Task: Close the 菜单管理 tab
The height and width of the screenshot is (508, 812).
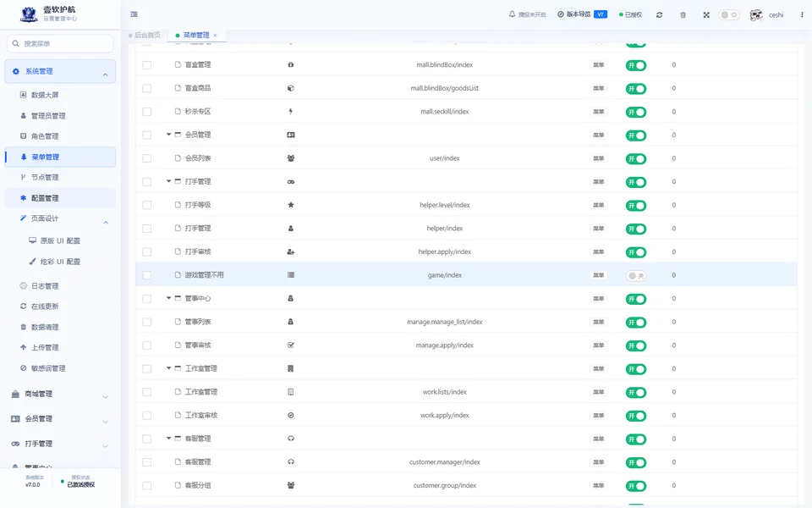Action: click(215, 36)
